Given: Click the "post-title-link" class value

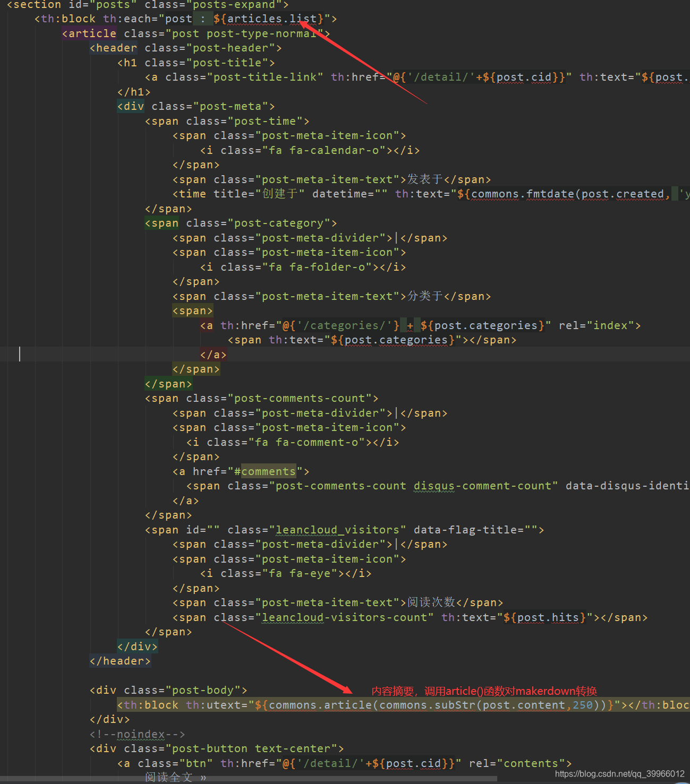Looking at the screenshot, I should [265, 77].
